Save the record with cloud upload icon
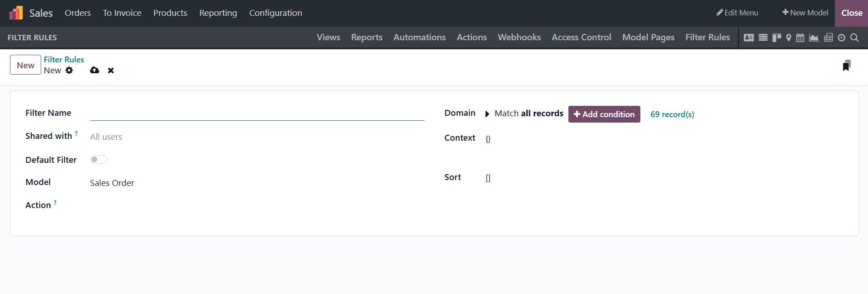The height and width of the screenshot is (294, 868). coord(95,70)
